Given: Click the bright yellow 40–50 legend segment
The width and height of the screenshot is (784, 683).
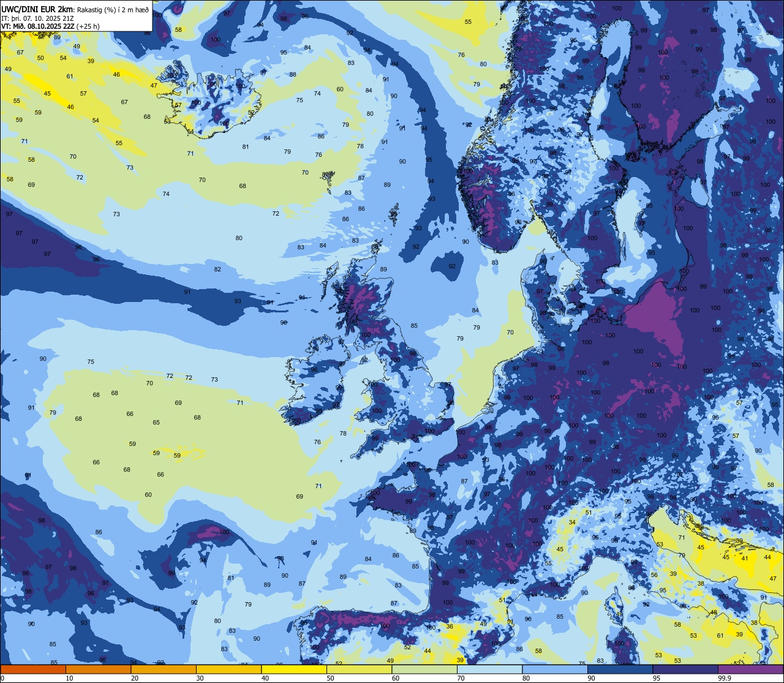Looking at the screenshot, I should pos(294,669).
